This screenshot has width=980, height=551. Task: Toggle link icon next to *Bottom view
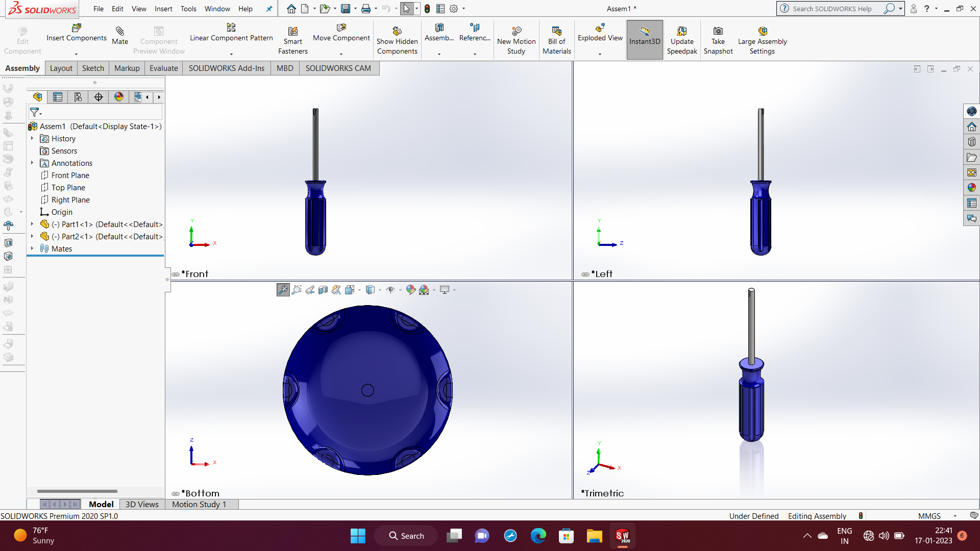(176, 494)
